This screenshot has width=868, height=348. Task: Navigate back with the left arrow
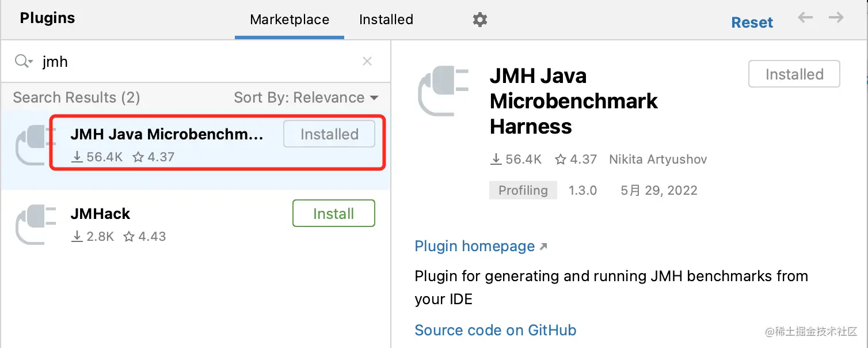pyautogui.click(x=805, y=18)
